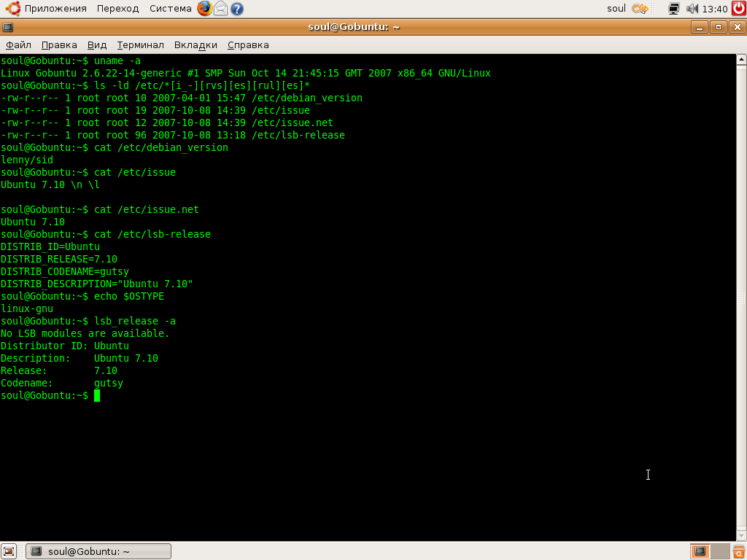Click the scrollbar up arrow
This screenshot has height=560, width=747.
(741, 60)
